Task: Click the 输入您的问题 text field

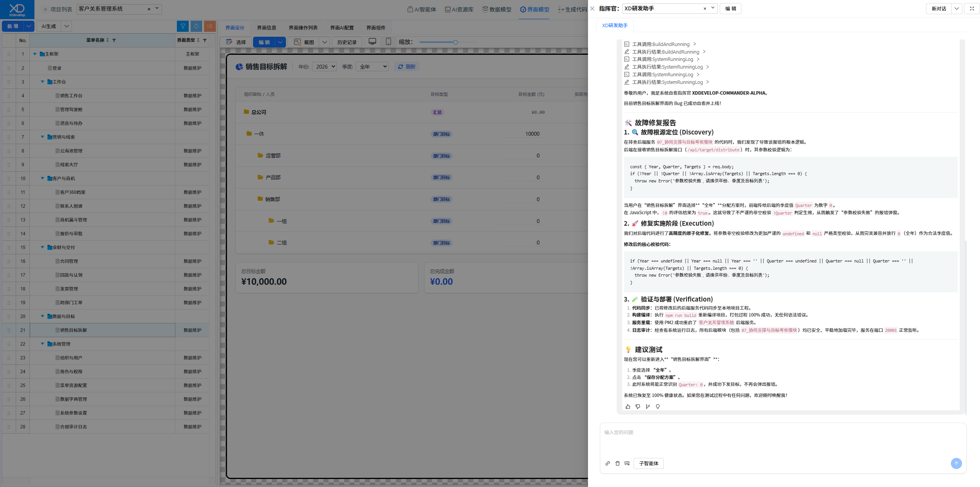Action: [783, 439]
